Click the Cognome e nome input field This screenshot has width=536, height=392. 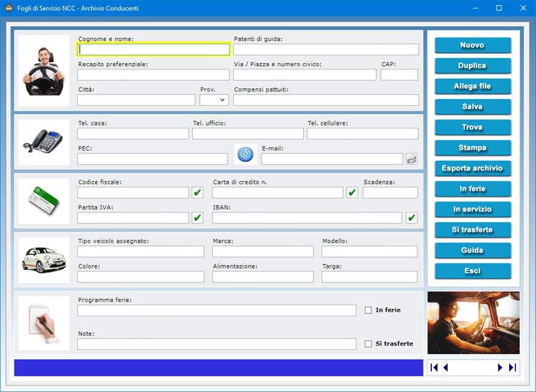(153, 50)
